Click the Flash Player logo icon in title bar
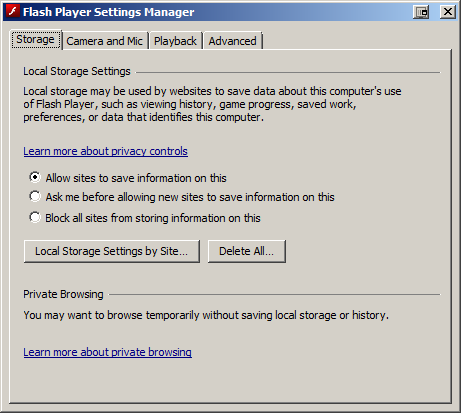The height and width of the screenshot is (413, 461). (12, 12)
